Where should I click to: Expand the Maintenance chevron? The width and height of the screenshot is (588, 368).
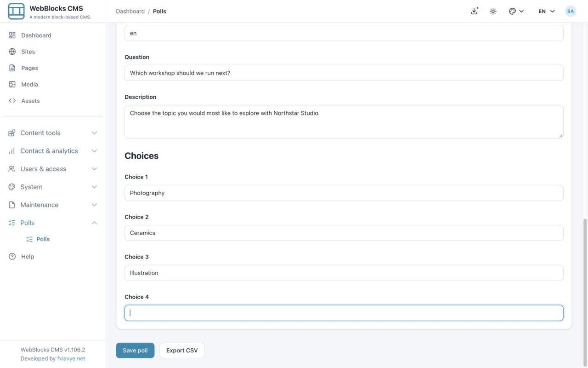(94, 205)
